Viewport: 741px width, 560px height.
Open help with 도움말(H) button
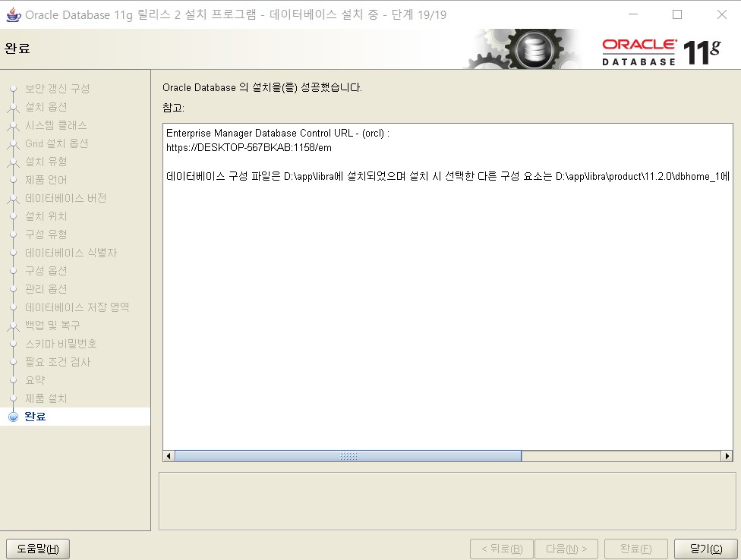point(38,549)
